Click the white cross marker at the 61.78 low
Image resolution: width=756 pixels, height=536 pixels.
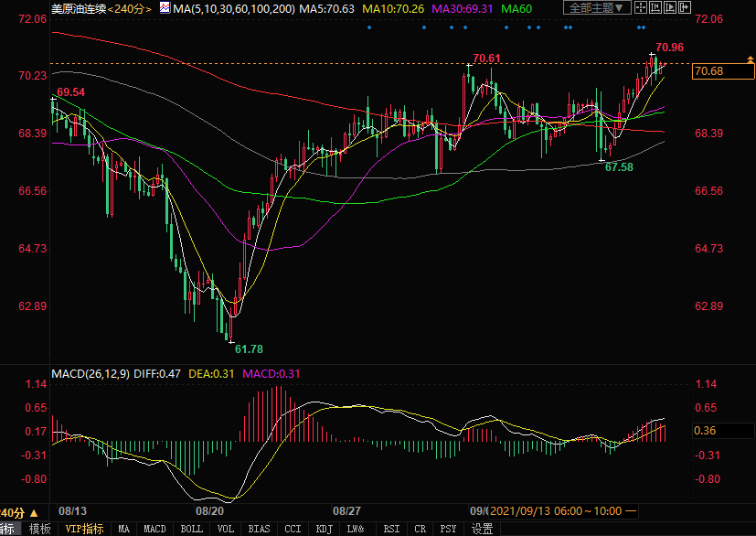pos(230,340)
